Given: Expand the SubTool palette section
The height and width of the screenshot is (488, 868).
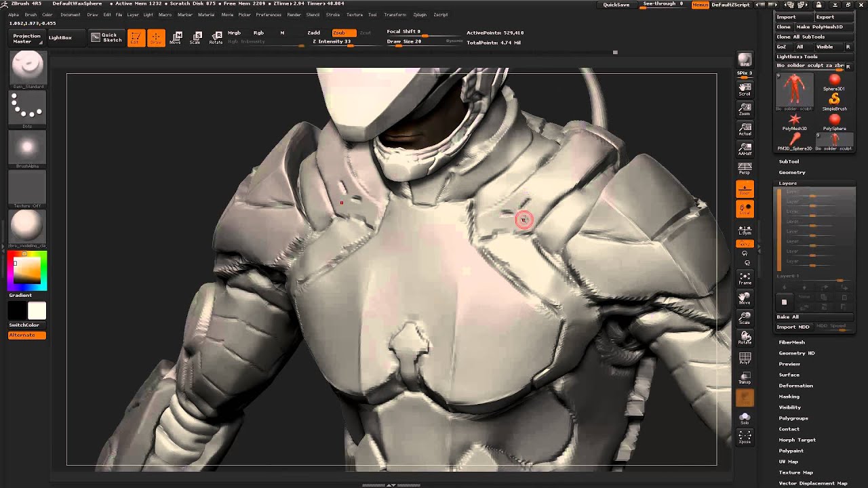Looking at the screenshot, I should tap(789, 161).
